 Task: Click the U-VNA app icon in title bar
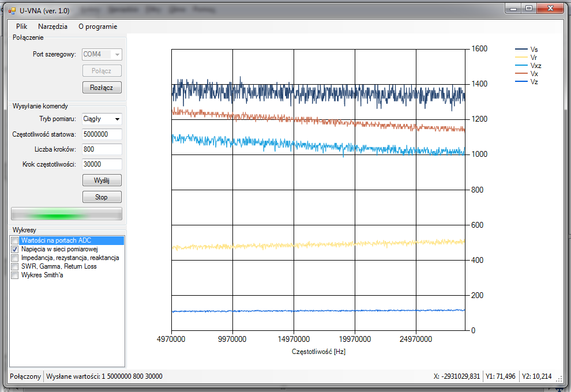point(12,11)
